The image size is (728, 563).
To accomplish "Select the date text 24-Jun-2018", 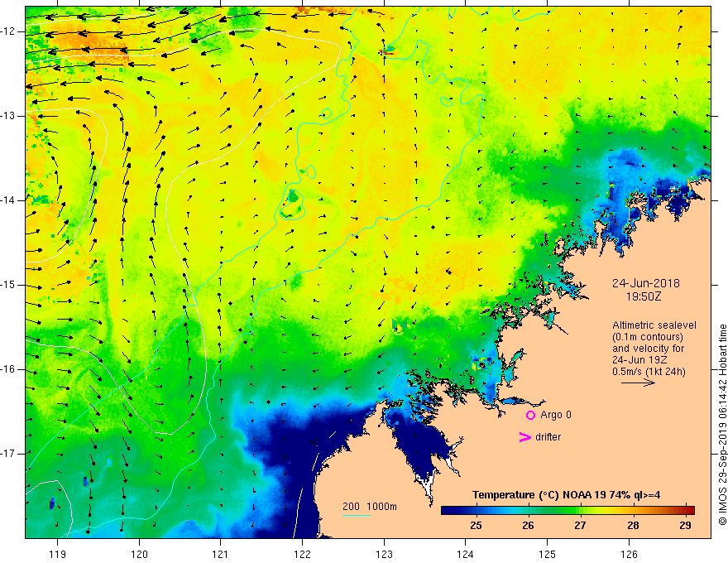I will click(x=646, y=283).
